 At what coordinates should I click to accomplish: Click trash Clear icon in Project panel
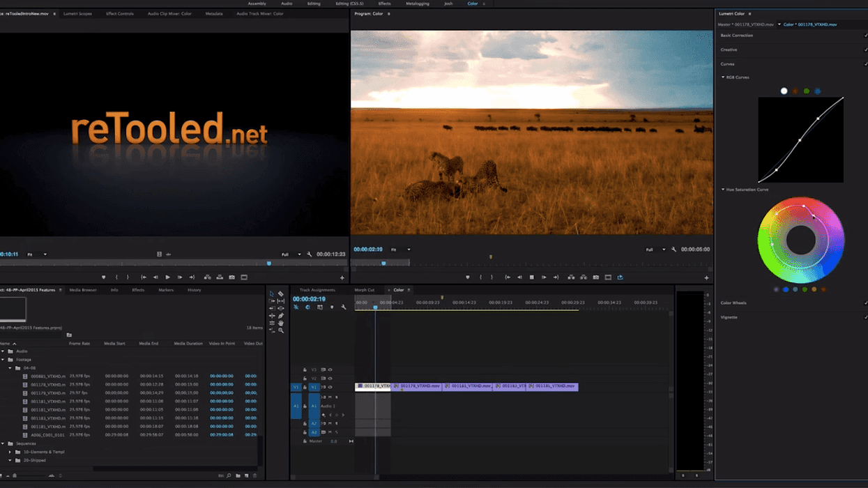click(x=254, y=476)
